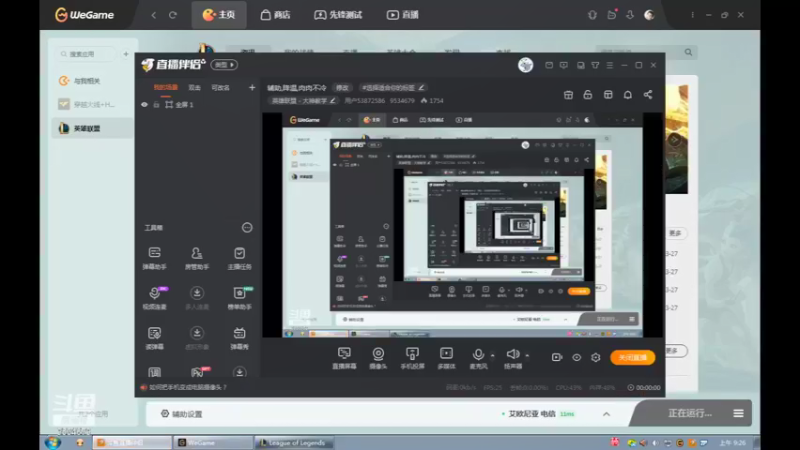
Task: Open the WeGame 直播 tab
Action: (403, 15)
